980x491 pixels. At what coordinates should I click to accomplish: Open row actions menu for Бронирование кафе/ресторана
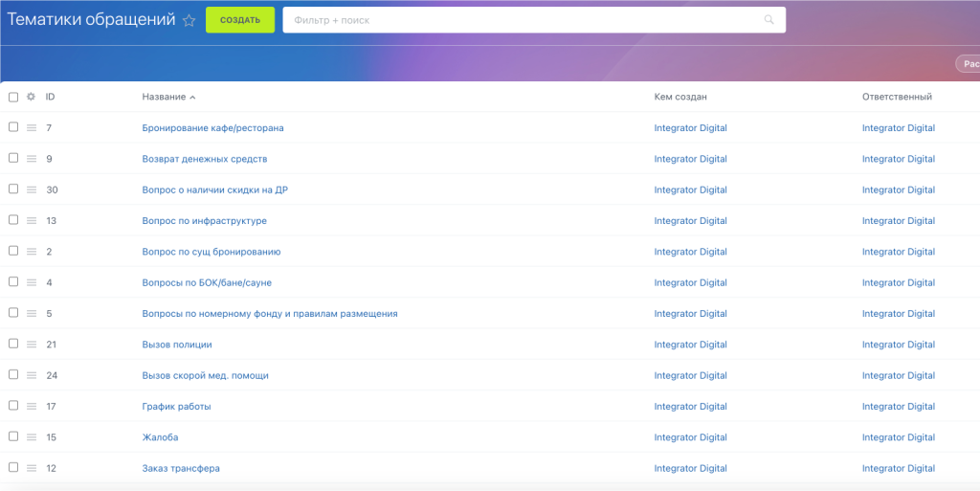coord(32,127)
